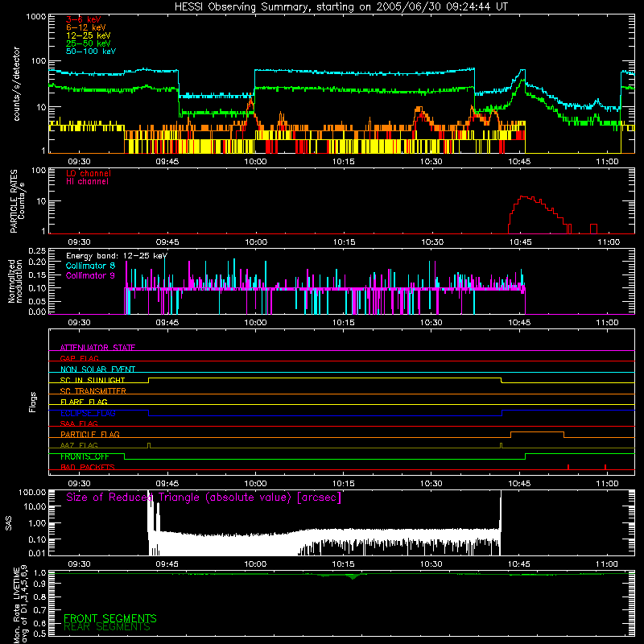Screen dimensions: 644x644
Task: Click the Normalized modulation axis label
Action: (x=15, y=281)
